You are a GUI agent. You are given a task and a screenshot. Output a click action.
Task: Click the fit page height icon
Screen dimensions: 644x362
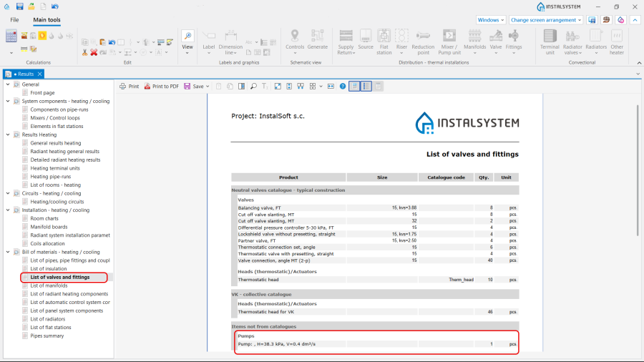point(289,86)
